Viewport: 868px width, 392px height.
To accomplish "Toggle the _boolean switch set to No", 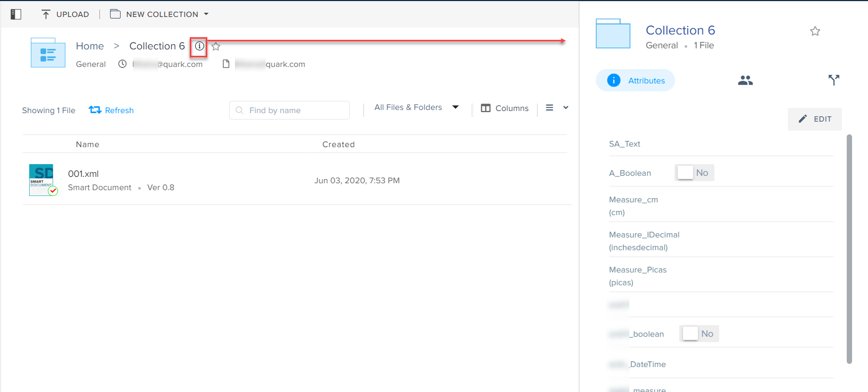I will (x=699, y=334).
